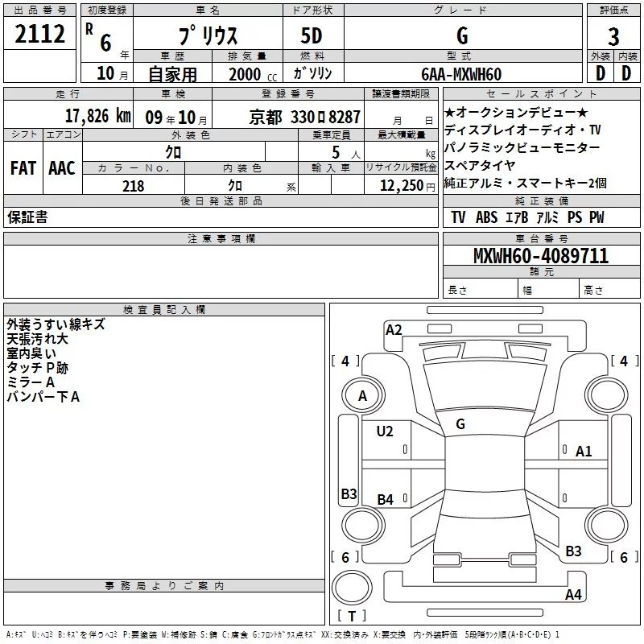Click the shift type FAT
644x644 pixels.
[x=23, y=168]
